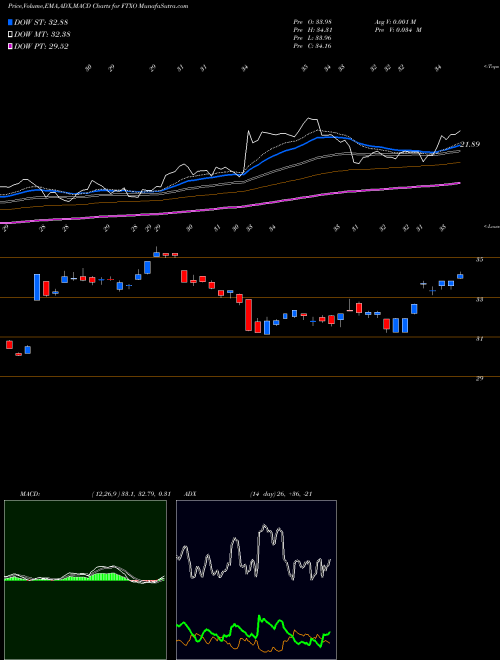Click the MACD '(12,26,9) 33.1, 32.79, 0.31' values
Screen dimensions: 500x660
tap(130, 494)
